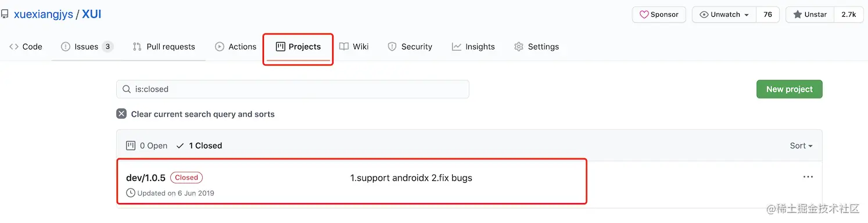
Task: Open the Pull requests tab
Action: 164,47
